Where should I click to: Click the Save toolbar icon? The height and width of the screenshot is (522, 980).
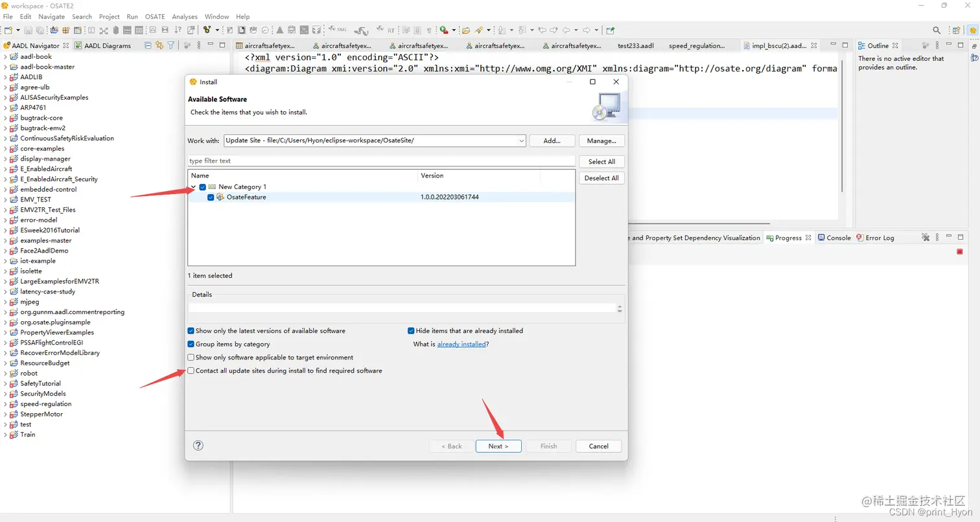click(x=29, y=30)
